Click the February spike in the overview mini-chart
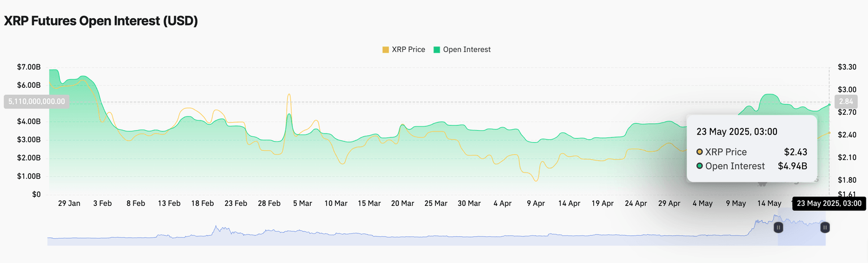 (x=215, y=230)
